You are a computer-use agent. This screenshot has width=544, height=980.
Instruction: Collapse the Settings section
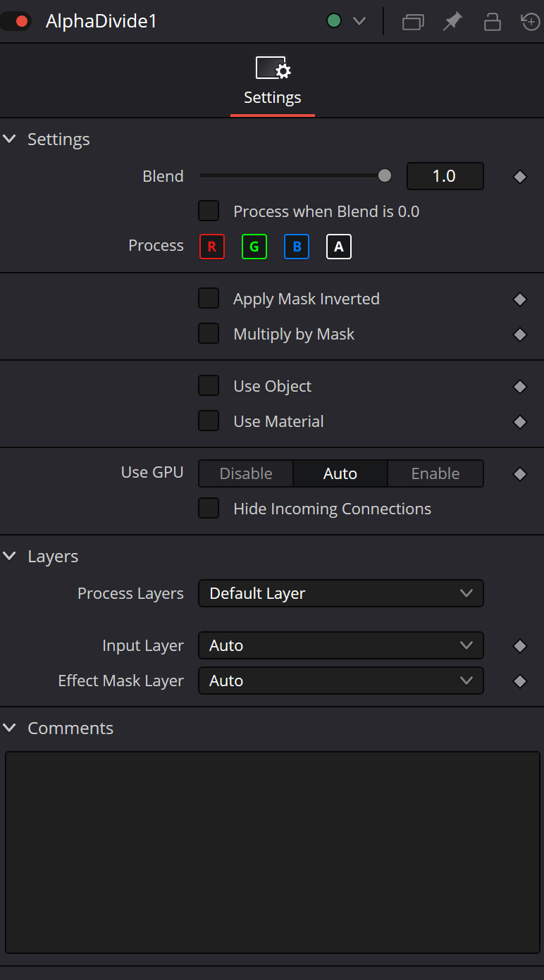[x=9, y=139]
